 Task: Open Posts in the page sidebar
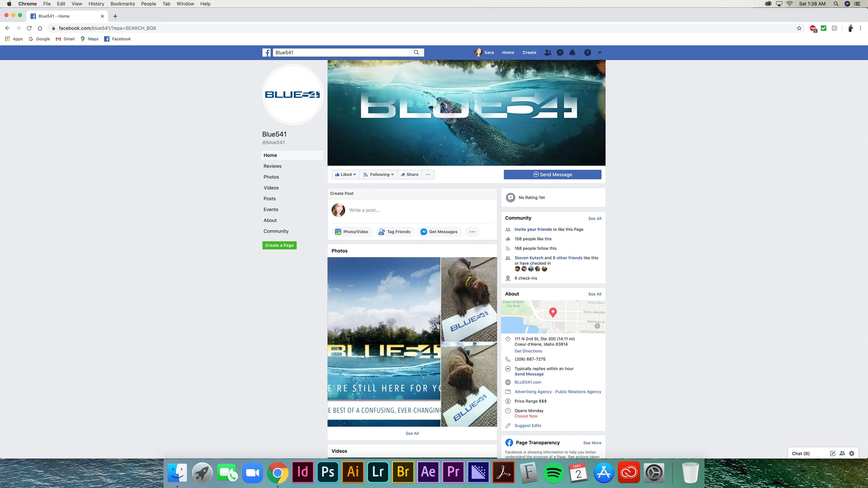[269, 199]
